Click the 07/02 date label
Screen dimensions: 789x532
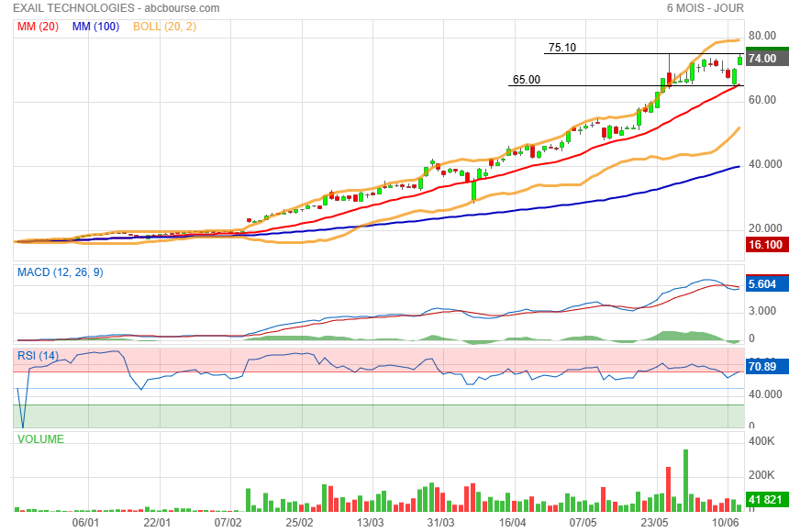click(228, 523)
